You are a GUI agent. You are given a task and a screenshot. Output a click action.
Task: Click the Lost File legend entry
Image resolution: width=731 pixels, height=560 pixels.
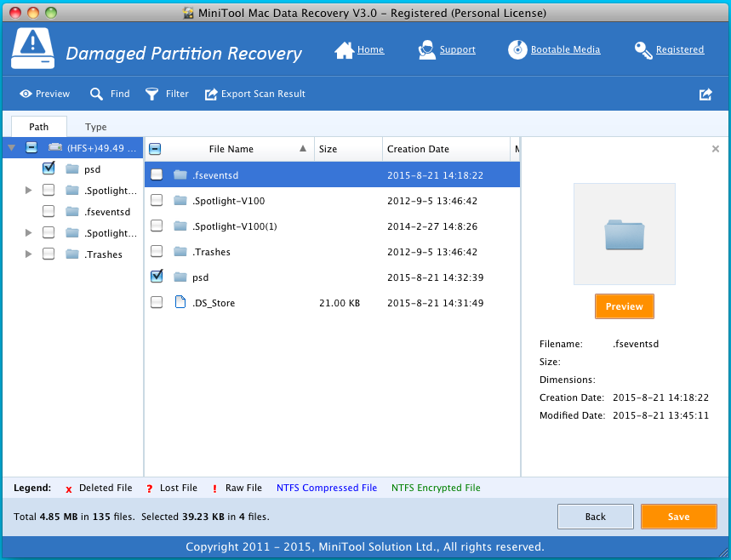click(172, 488)
